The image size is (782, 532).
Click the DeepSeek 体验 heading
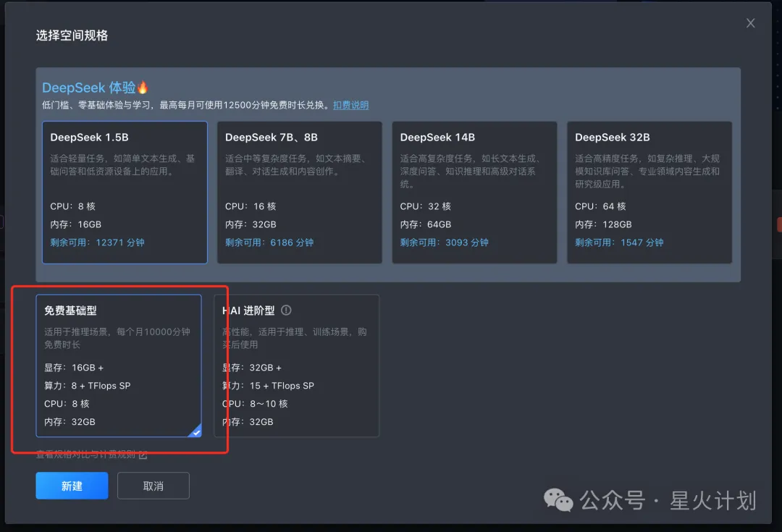[89, 88]
